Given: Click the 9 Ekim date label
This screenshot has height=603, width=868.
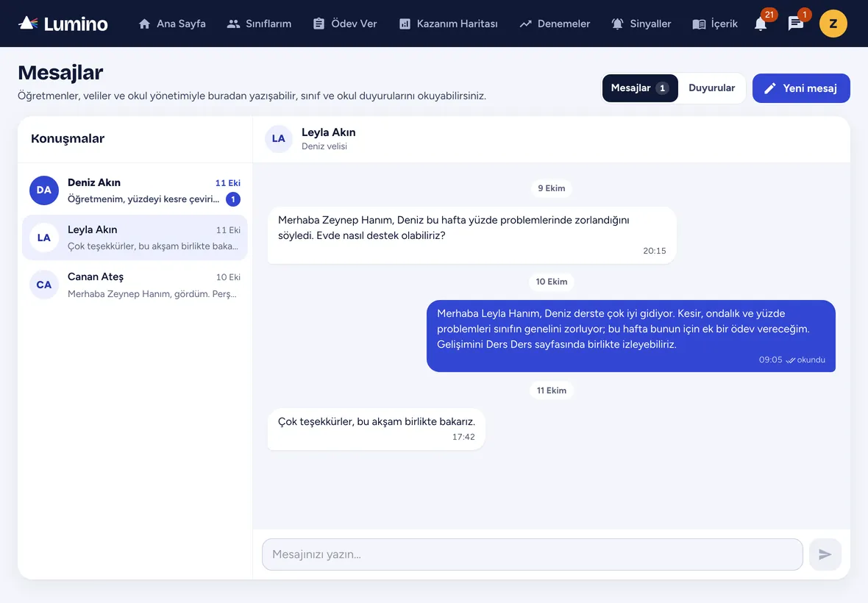Looking at the screenshot, I should click(552, 188).
